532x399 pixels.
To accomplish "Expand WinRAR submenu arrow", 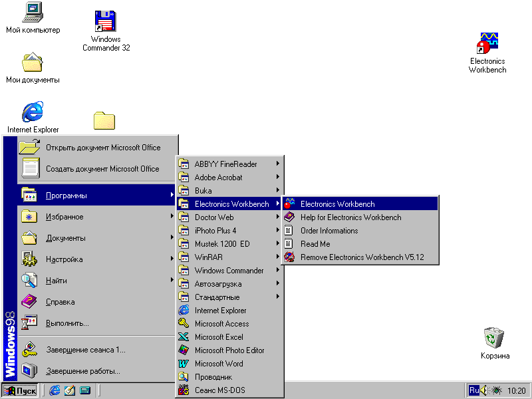I will point(277,257).
